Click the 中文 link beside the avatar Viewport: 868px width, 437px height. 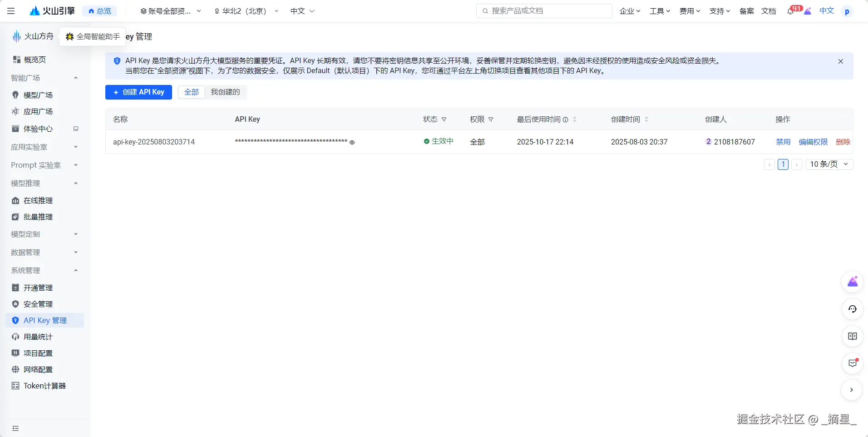click(x=827, y=11)
